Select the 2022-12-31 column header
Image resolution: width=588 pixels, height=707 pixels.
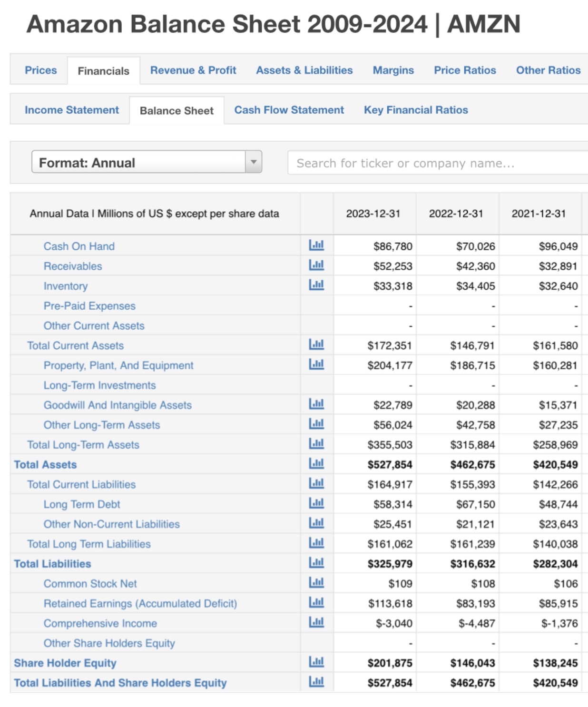coord(456,214)
